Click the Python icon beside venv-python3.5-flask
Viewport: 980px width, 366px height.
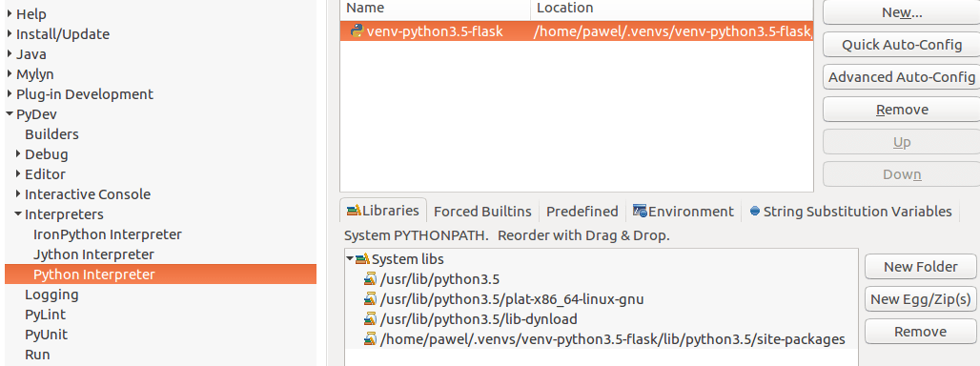pos(357,30)
